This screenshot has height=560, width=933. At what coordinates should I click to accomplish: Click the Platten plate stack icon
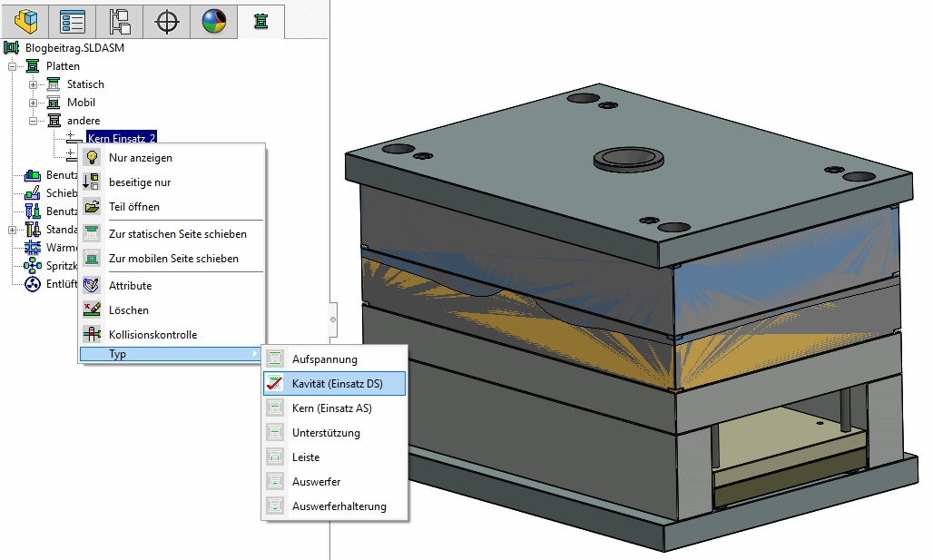[x=33, y=66]
